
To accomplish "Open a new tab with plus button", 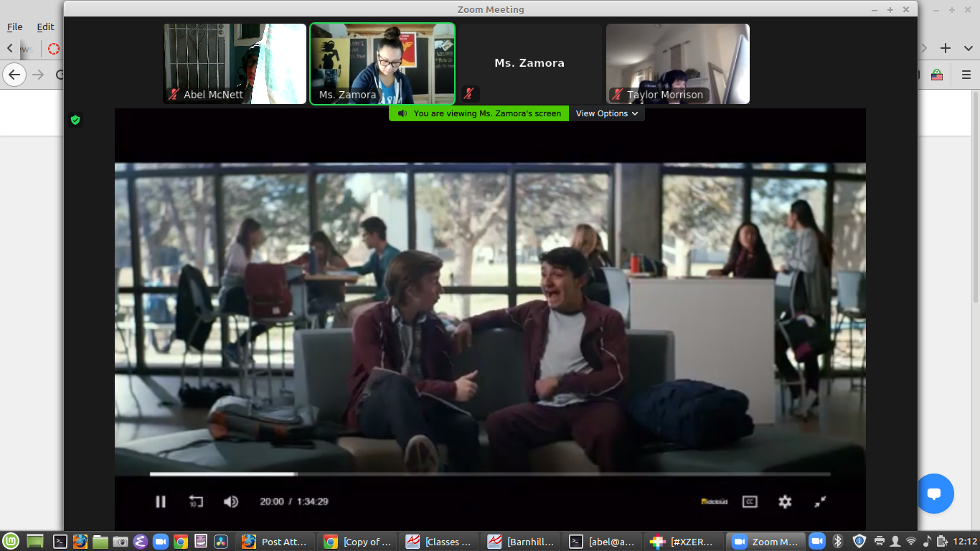I will tap(946, 48).
